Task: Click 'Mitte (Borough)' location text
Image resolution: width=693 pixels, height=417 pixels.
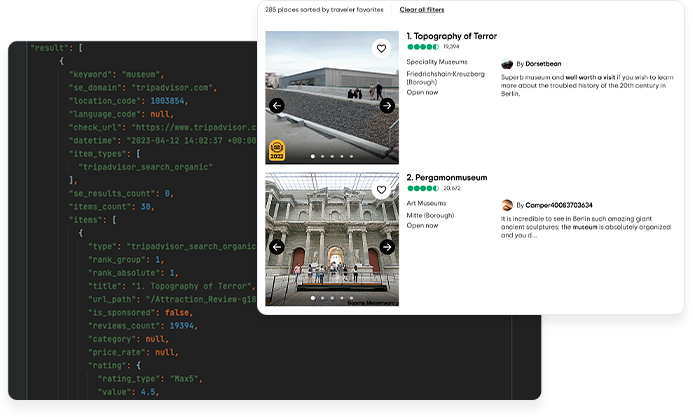Action: 430,215
